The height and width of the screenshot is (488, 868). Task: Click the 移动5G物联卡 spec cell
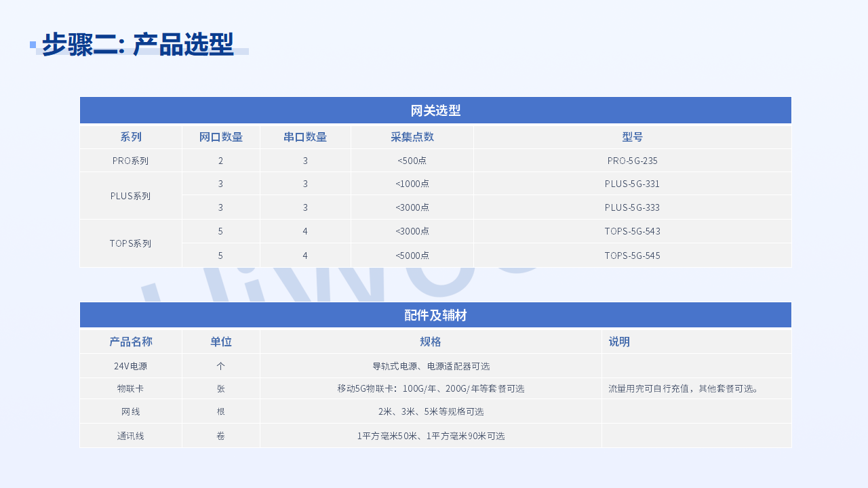tap(431, 388)
